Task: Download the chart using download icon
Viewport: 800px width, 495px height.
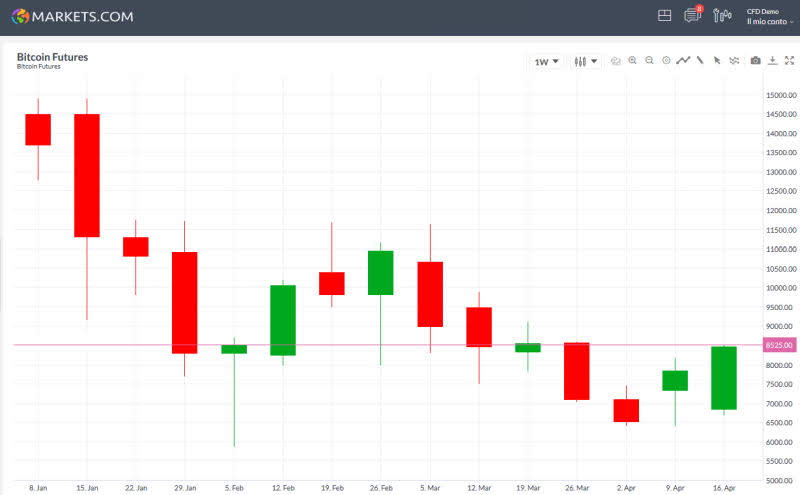Action: pyautogui.click(x=772, y=61)
